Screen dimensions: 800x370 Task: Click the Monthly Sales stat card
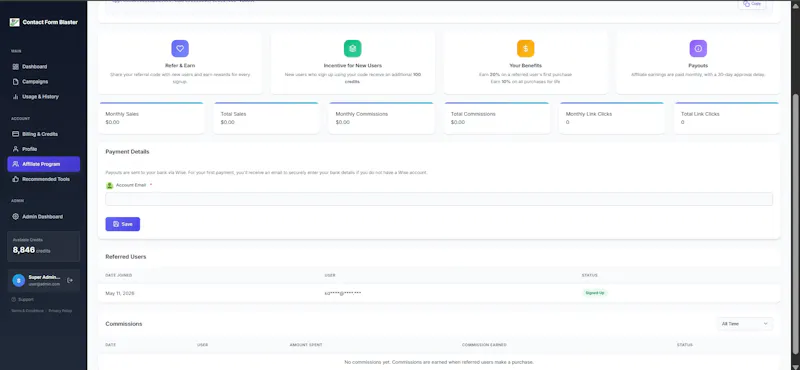tap(151, 118)
